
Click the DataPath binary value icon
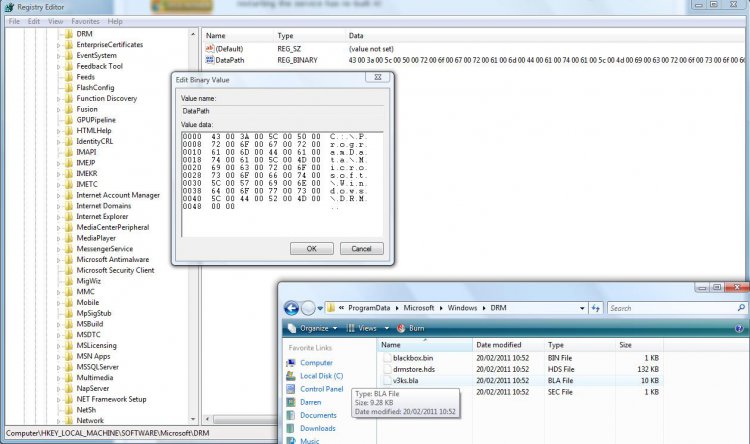[x=210, y=60]
